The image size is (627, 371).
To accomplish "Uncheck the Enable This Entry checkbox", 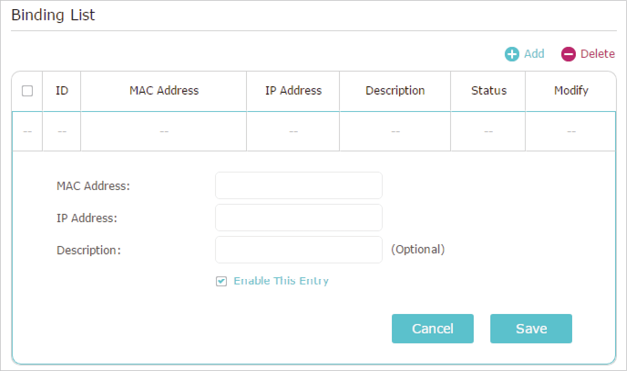I will coord(221,281).
